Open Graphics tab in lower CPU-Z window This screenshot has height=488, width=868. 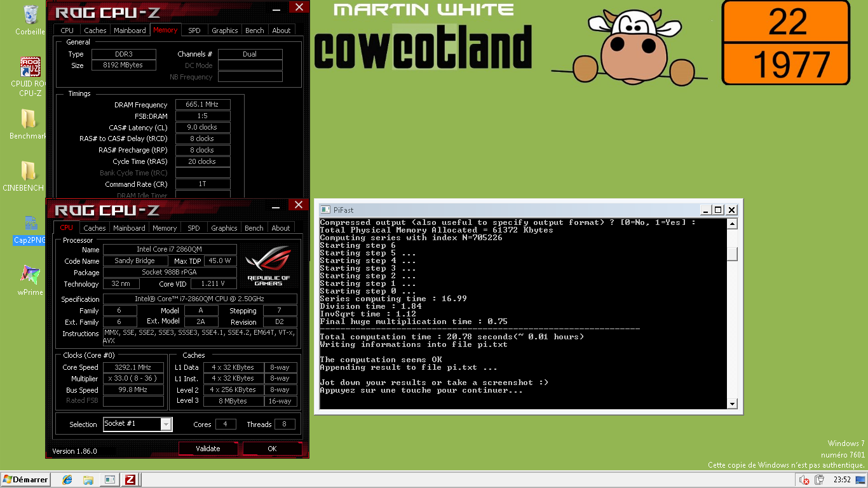224,227
